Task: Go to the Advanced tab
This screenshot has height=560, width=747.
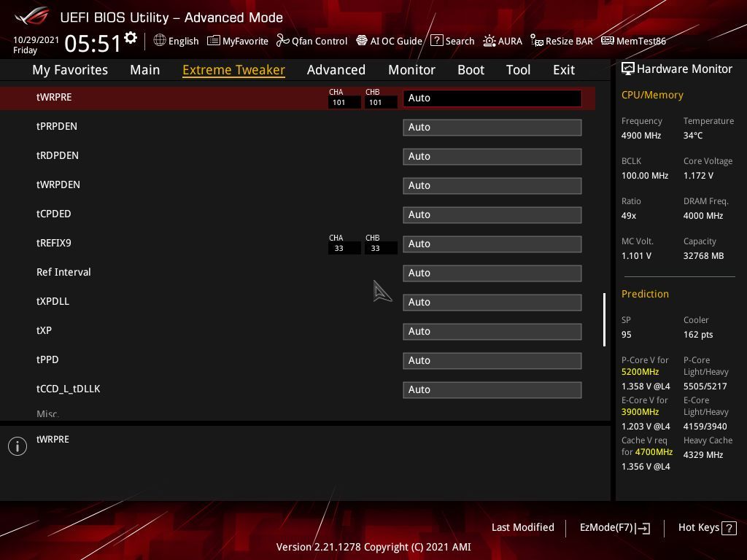Action: coord(336,70)
